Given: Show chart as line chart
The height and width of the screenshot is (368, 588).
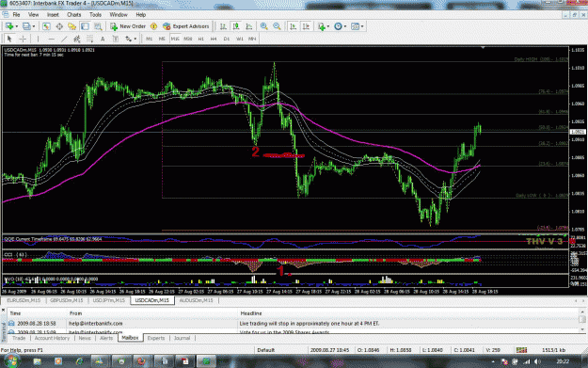Looking at the screenshot, I should [248, 26].
